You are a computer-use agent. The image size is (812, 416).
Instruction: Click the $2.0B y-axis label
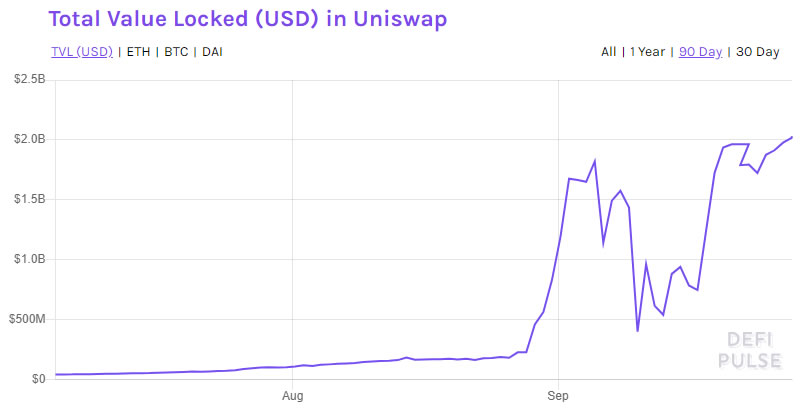tap(30, 139)
